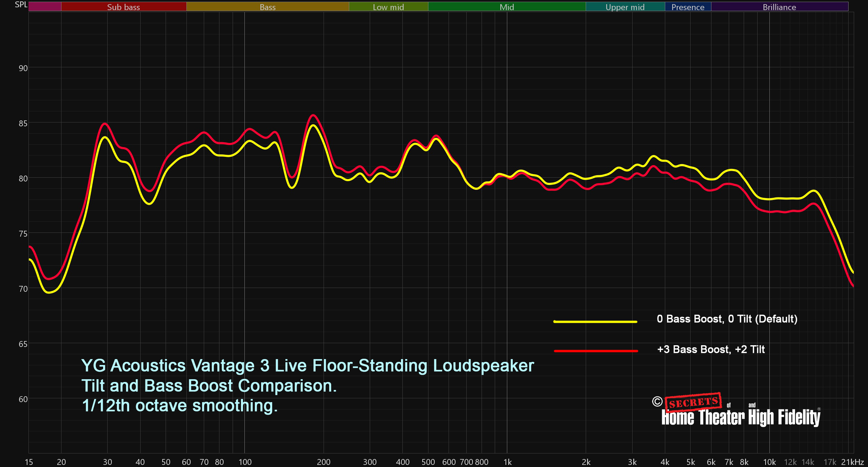
Task: Click the copyright symbol by the logo
Action: pos(657,401)
